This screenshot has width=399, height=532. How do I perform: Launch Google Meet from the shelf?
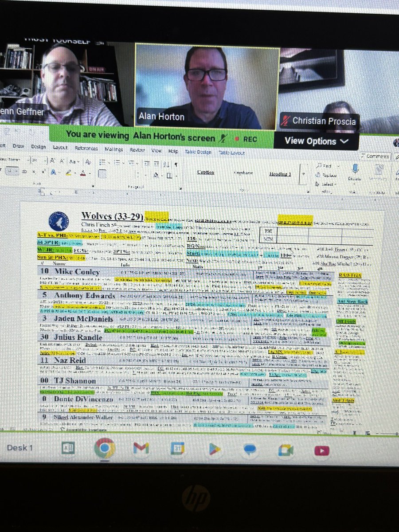286,450
